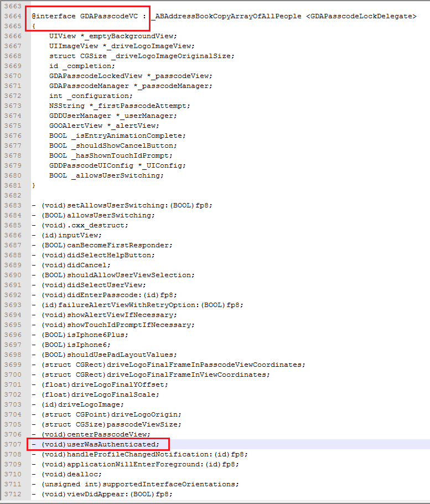The width and height of the screenshot is (430, 504).
Task: Click the (BOOL)allowsUserSwitching method line
Action: [x=94, y=215]
